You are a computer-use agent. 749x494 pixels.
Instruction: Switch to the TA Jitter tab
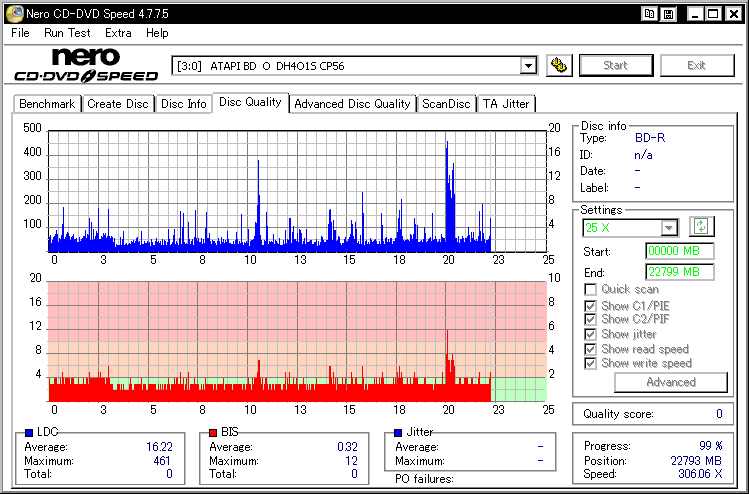(506, 104)
